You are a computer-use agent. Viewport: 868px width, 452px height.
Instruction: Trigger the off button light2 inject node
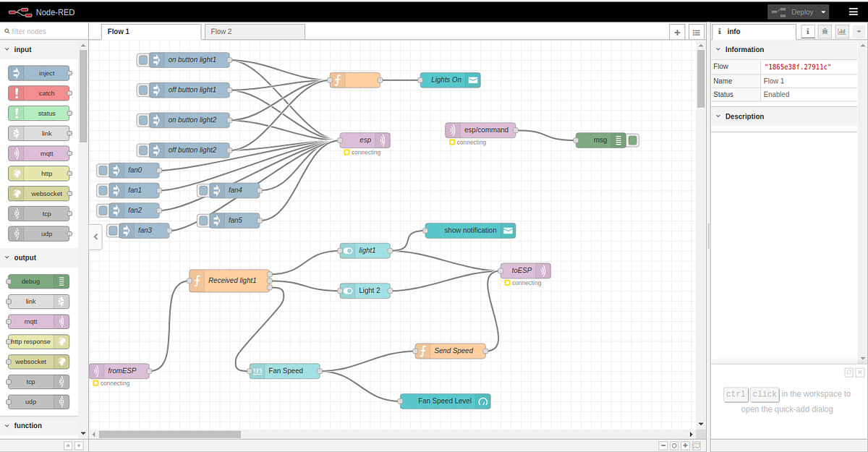(x=142, y=150)
